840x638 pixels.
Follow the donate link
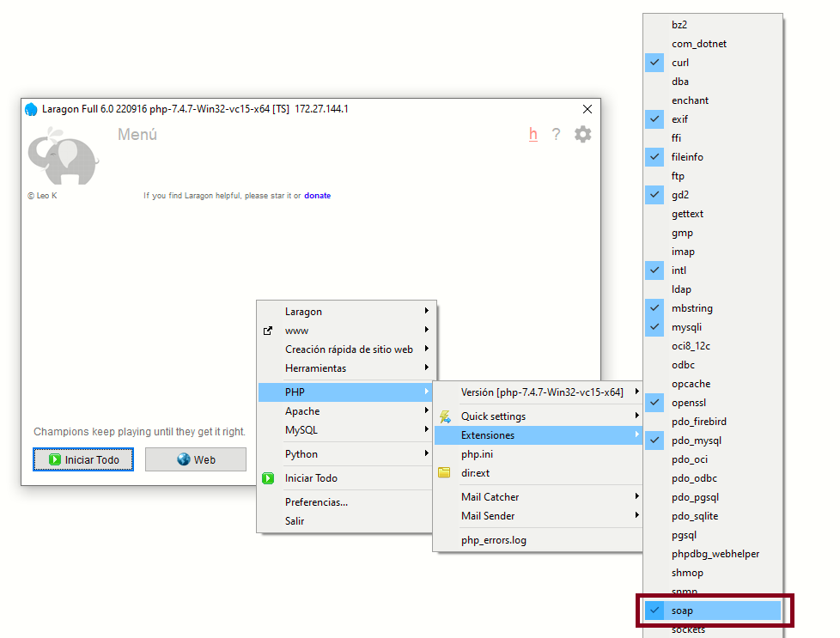pos(317,196)
